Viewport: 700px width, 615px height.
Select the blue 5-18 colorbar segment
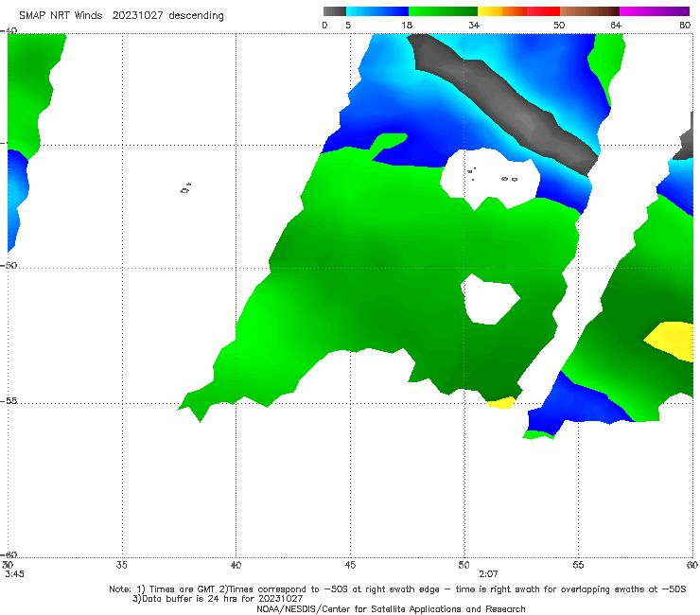click(x=377, y=11)
